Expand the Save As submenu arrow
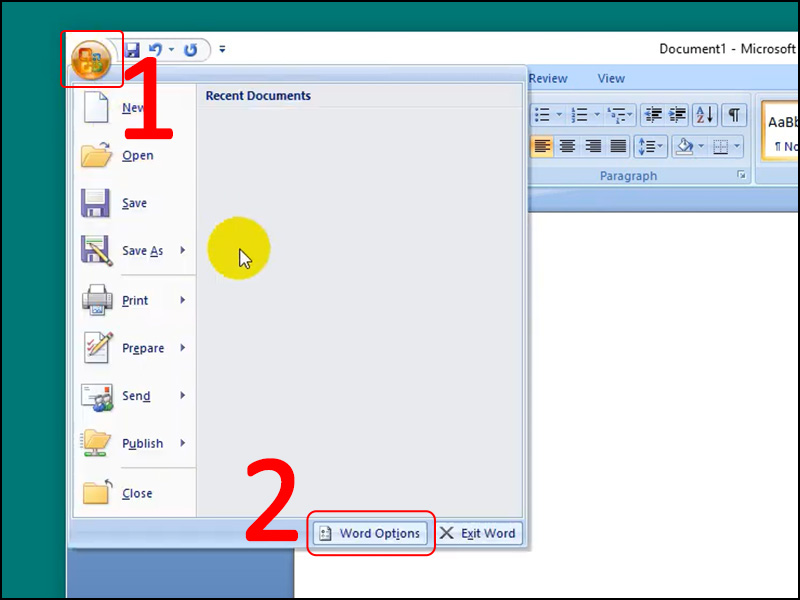Viewport: 800px width, 600px height. [x=183, y=251]
